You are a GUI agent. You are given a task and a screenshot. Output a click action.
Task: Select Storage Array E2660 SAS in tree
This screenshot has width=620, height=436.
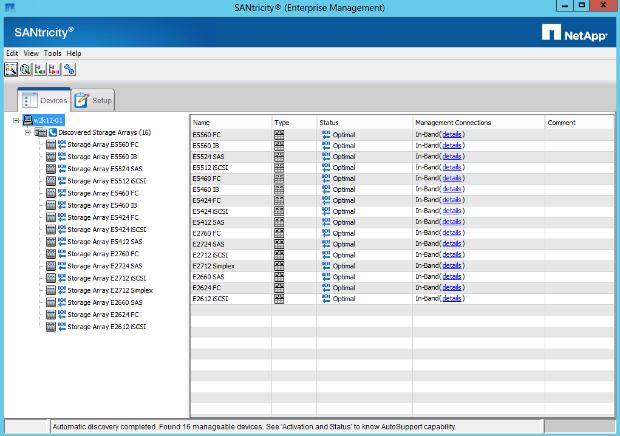click(x=105, y=302)
